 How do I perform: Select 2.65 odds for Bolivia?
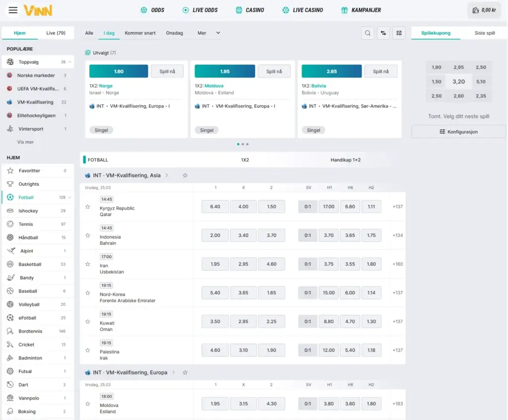[331, 71]
